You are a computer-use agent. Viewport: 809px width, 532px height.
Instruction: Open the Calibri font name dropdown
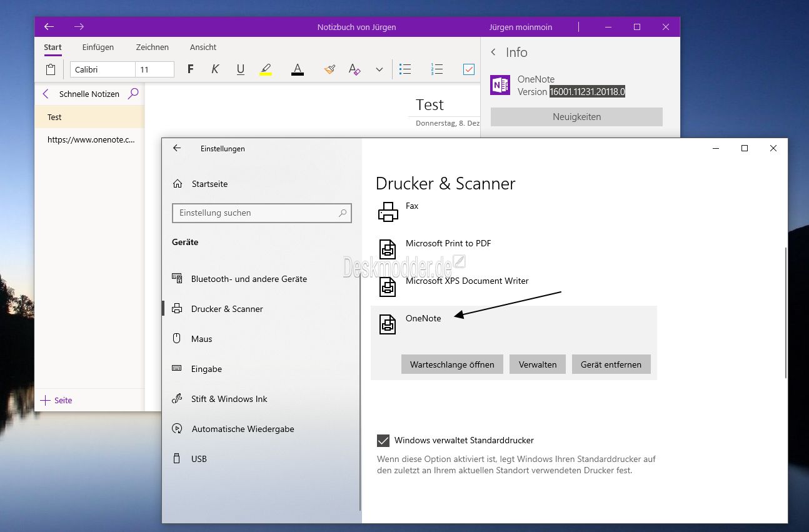pyautogui.click(x=103, y=69)
